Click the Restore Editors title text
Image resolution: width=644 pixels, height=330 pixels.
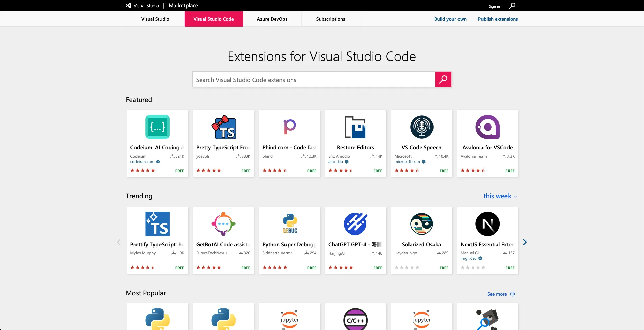tap(355, 147)
